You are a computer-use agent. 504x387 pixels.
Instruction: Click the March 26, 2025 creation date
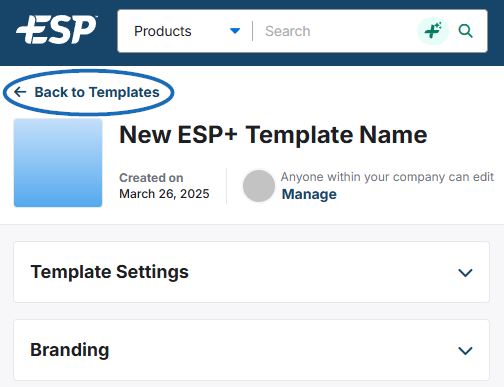164,194
